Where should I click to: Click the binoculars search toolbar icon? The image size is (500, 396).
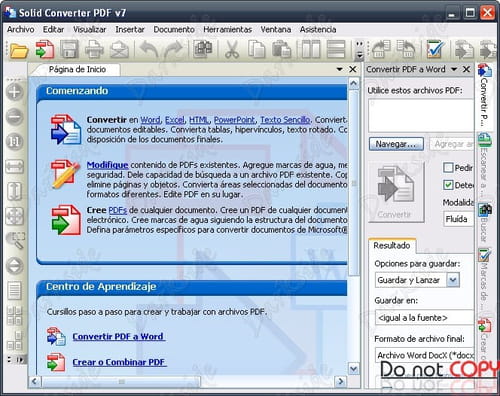tap(203, 49)
